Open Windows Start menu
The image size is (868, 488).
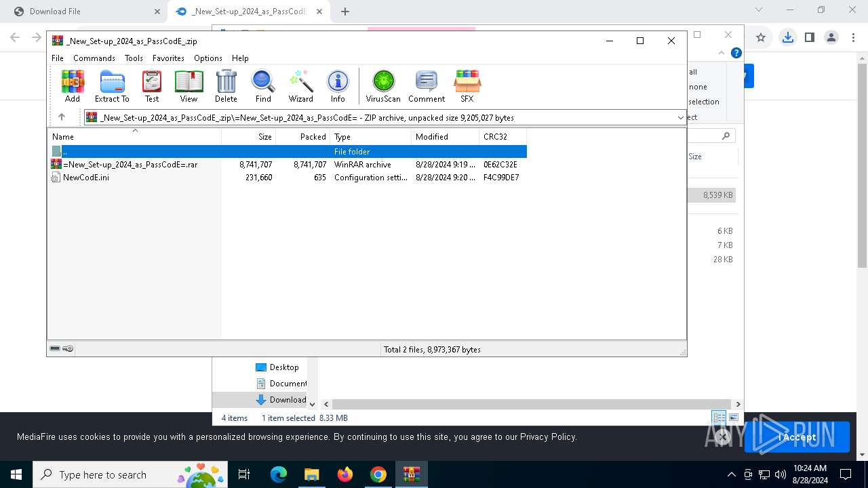[x=16, y=474]
